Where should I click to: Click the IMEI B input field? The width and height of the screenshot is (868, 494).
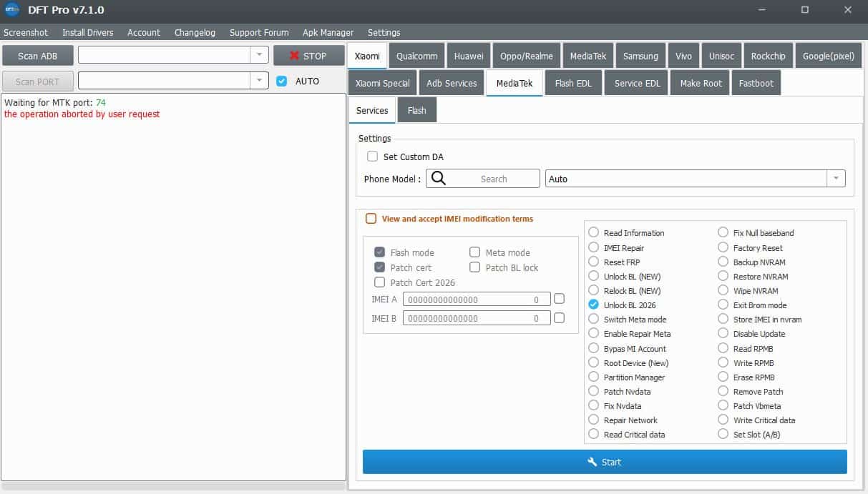pyautogui.click(x=477, y=318)
